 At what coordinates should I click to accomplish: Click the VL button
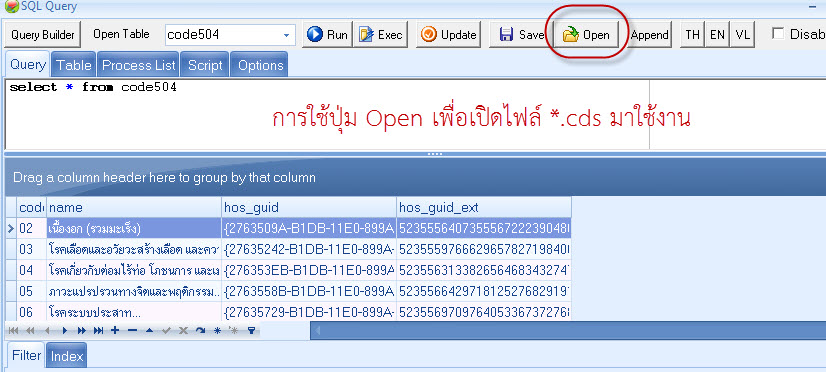click(742, 35)
